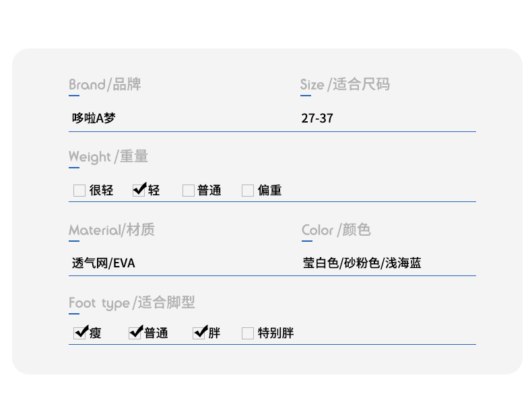The width and height of the screenshot is (532, 398).
Task: Uncheck the 轻 weight checkbox
Action: [139, 190]
